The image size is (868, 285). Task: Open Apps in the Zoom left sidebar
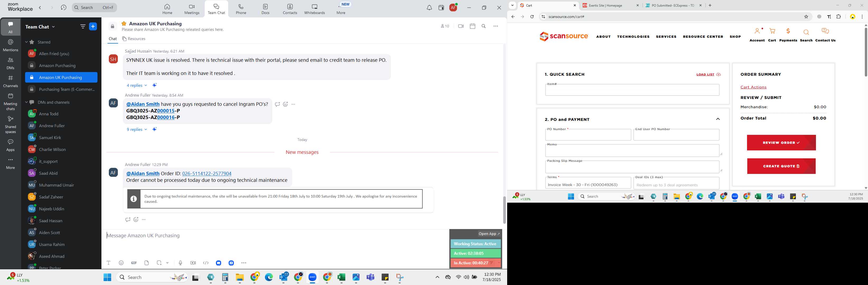coord(11,145)
